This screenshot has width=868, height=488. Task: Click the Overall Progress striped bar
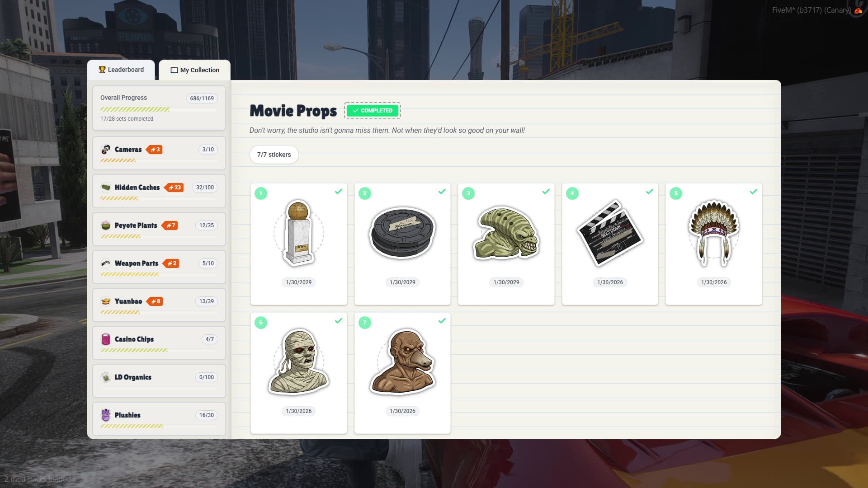click(x=135, y=109)
